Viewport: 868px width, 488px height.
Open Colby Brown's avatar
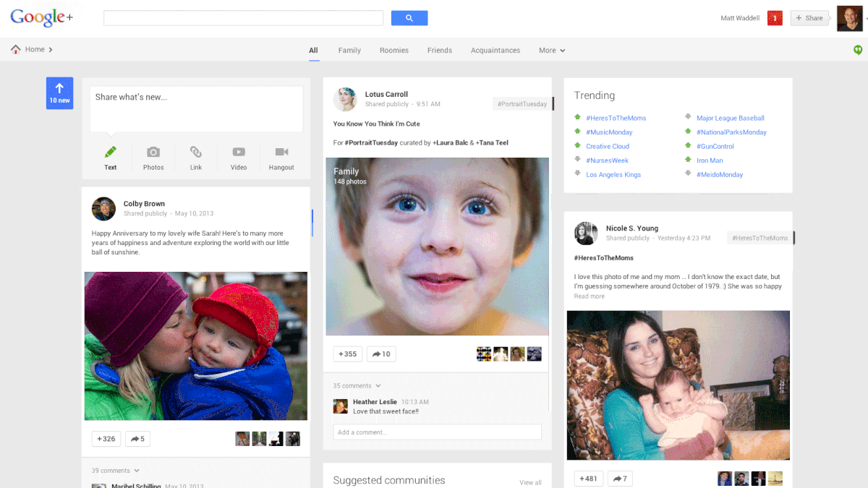tap(104, 208)
